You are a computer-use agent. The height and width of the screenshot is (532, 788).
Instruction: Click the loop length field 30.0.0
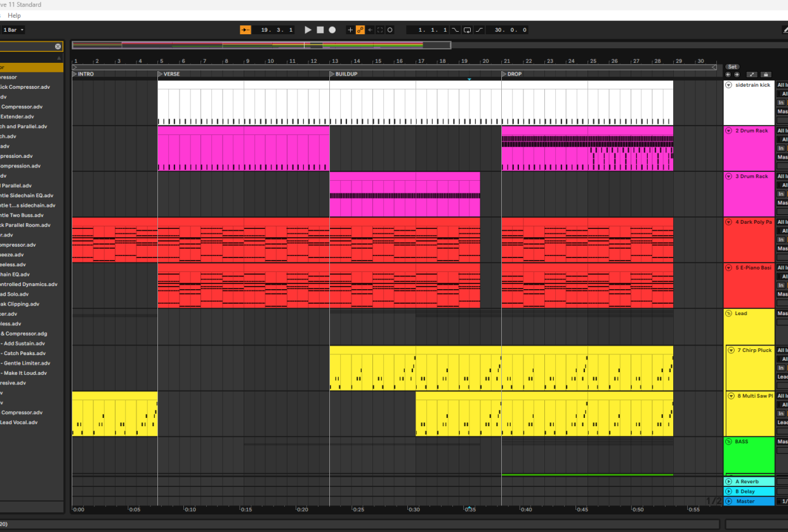[507, 30]
